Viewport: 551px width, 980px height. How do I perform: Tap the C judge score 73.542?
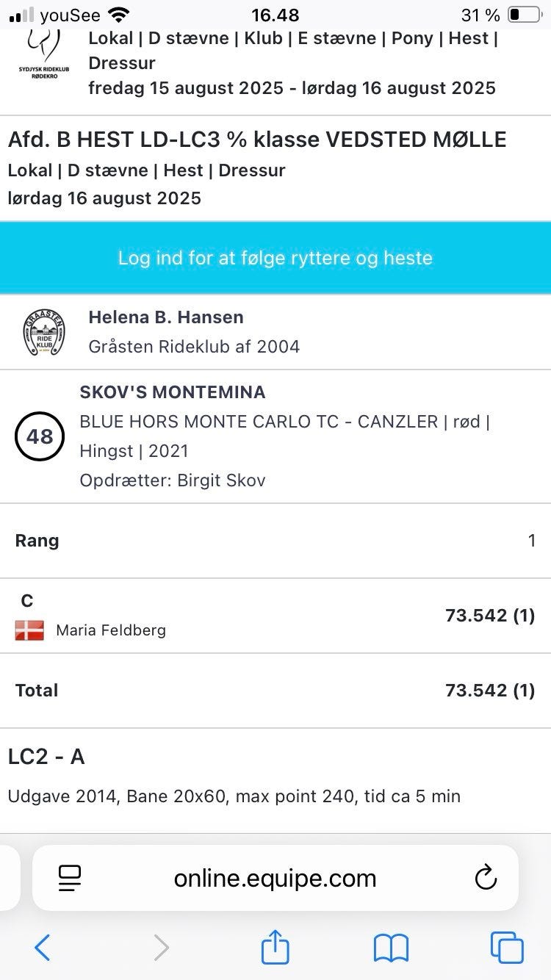tap(489, 616)
